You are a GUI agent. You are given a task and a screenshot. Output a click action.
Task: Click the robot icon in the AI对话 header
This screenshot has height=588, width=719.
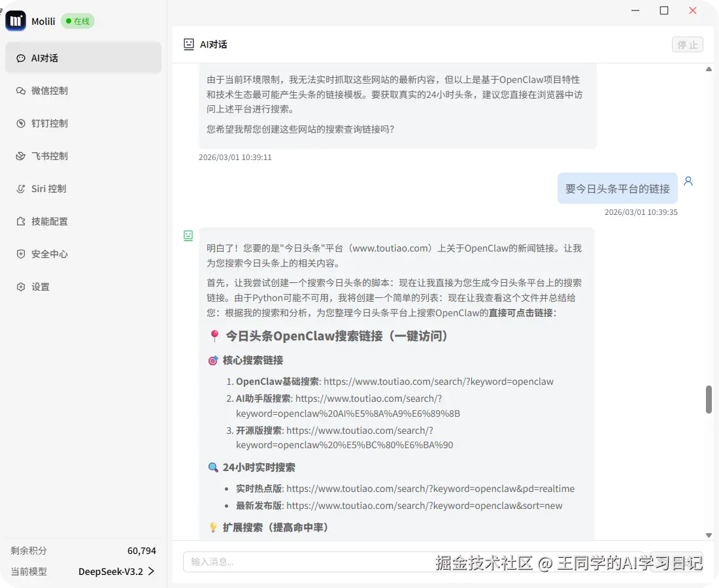[x=188, y=44]
